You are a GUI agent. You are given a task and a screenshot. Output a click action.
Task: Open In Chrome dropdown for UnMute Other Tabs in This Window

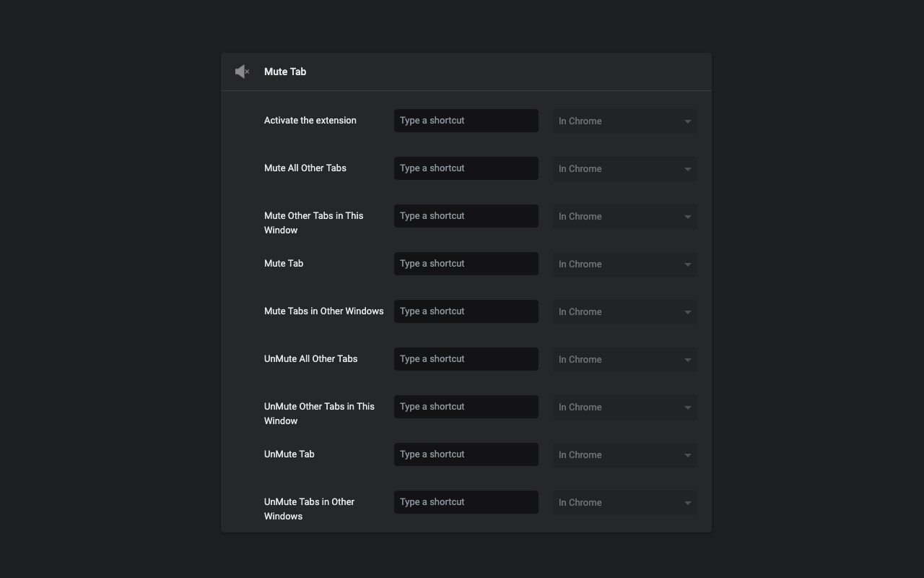624,407
